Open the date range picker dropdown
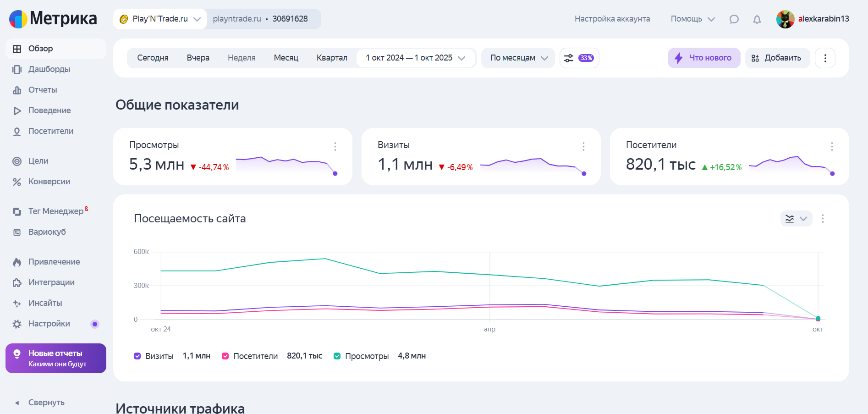The height and width of the screenshot is (414, 868). [415, 58]
